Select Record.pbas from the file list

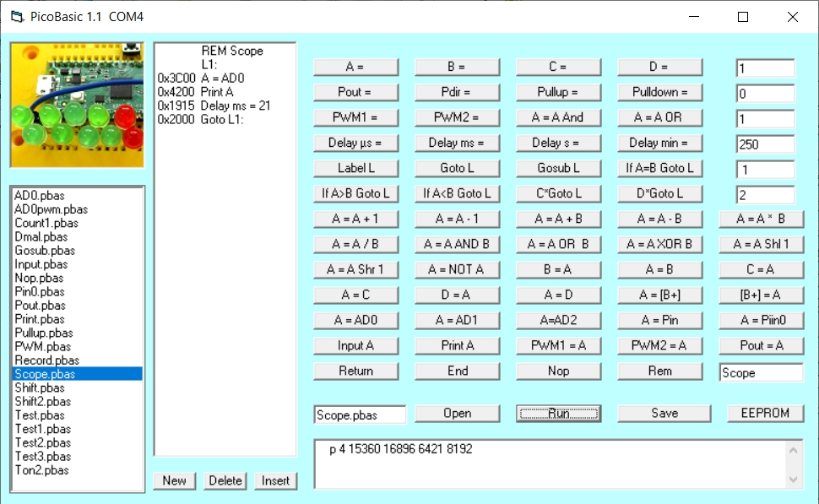(46, 360)
